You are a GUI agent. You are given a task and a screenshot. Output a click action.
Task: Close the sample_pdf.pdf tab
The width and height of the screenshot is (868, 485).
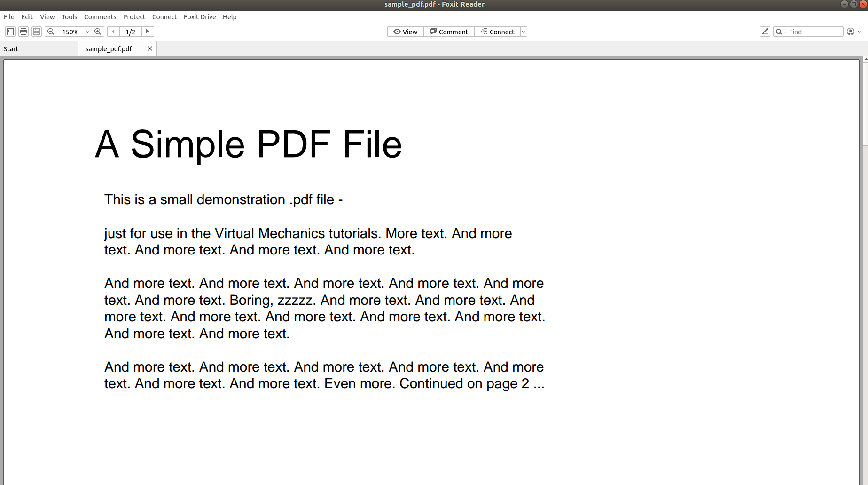150,48
